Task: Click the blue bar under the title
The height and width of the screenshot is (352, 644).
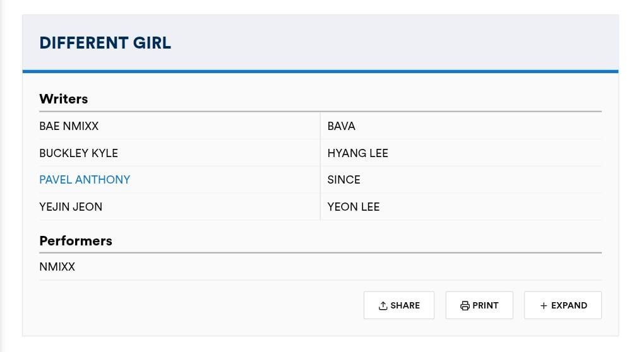Action: tap(320, 71)
